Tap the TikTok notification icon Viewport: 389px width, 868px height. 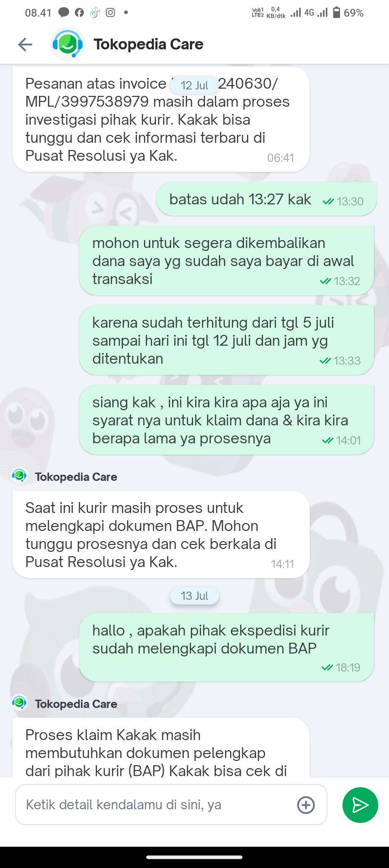(95, 13)
